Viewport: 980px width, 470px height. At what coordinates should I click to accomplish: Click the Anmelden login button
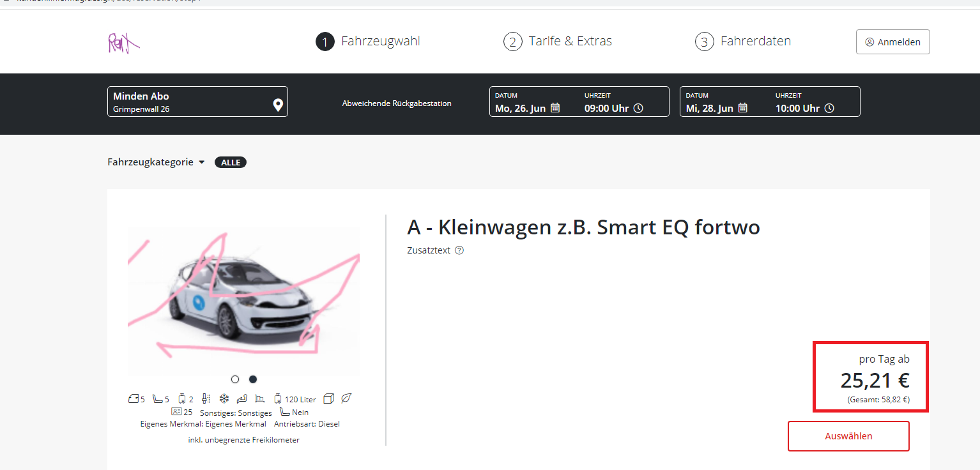[x=892, y=42]
